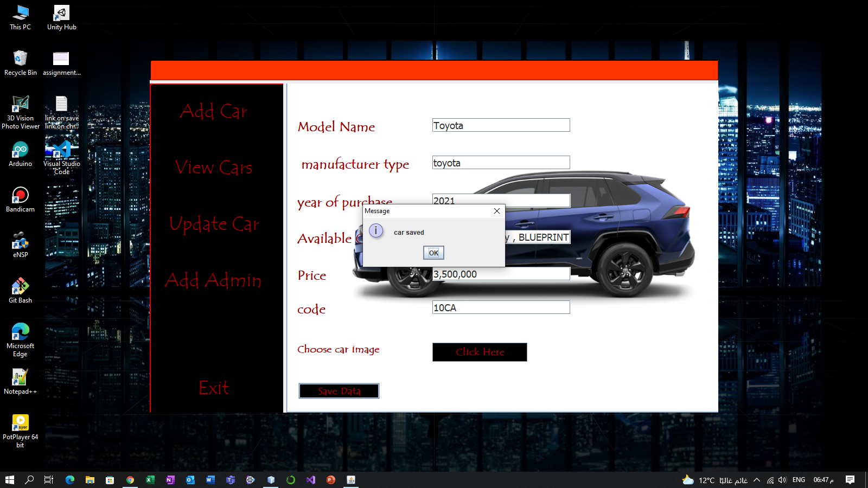Open the notification center icon
This screenshot has width=868, height=488.
(x=850, y=480)
